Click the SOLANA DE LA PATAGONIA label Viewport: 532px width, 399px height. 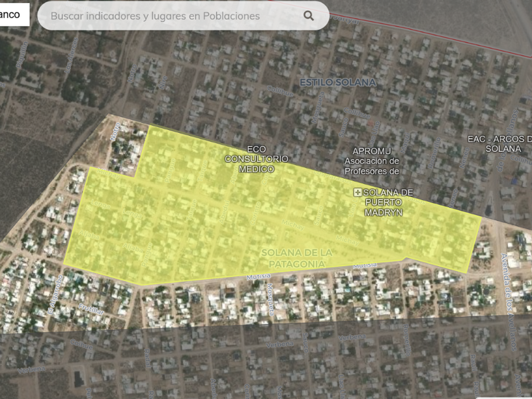[297, 258]
